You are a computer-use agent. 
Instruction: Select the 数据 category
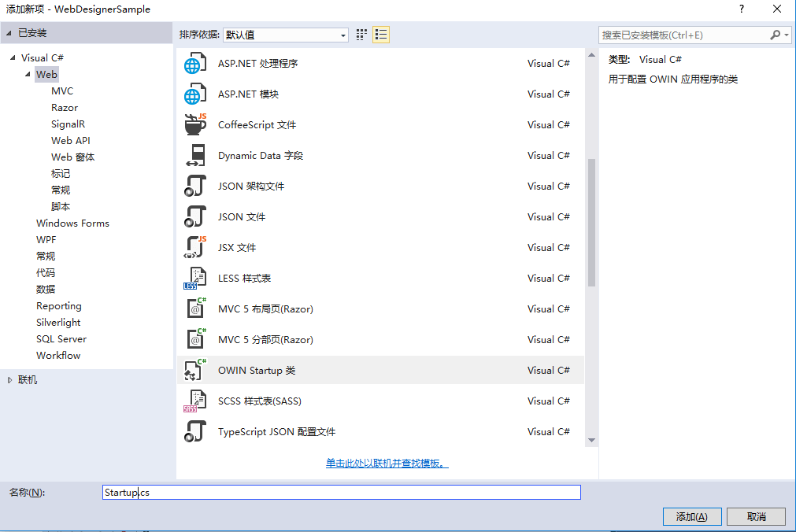[46, 290]
